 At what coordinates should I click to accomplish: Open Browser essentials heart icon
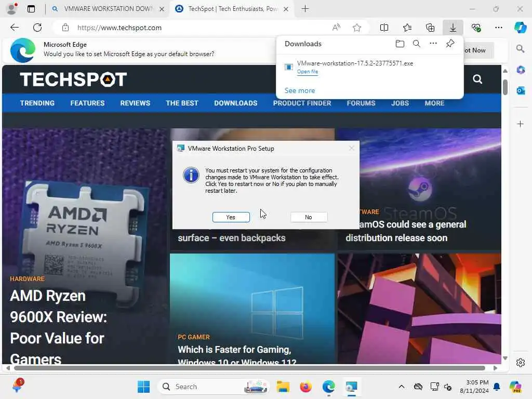click(x=476, y=28)
